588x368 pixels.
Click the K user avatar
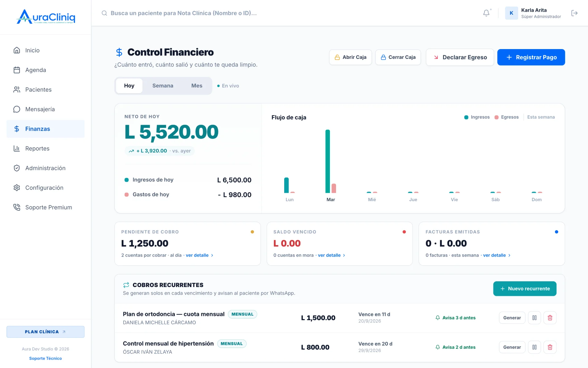pos(511,13)
